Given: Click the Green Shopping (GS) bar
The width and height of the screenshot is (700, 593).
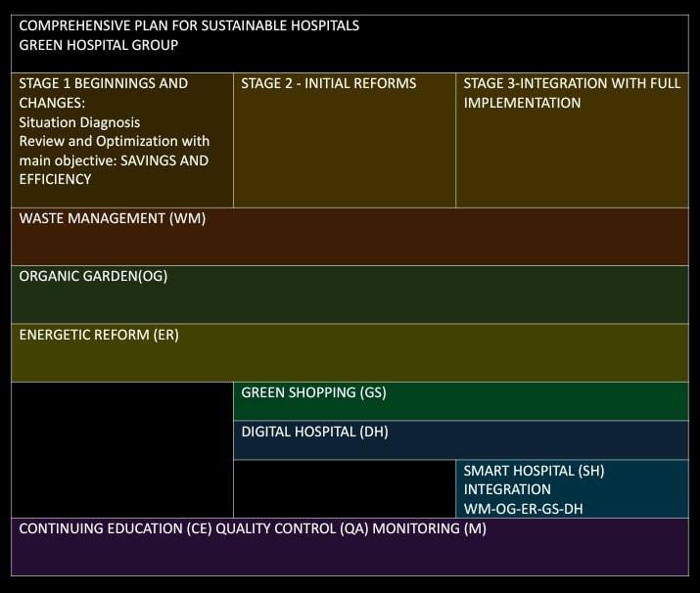Looking at the screenshot, I should point(461,401).
